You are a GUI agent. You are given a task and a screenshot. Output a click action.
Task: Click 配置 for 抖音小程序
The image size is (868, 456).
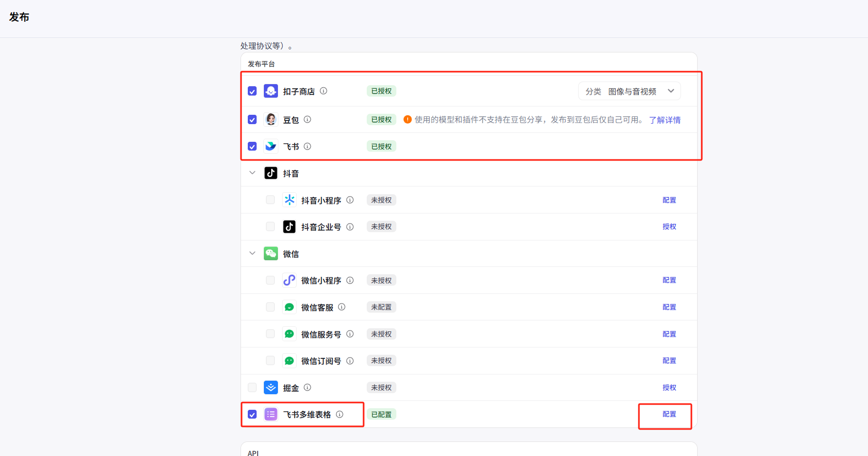(x=670, y=200)
